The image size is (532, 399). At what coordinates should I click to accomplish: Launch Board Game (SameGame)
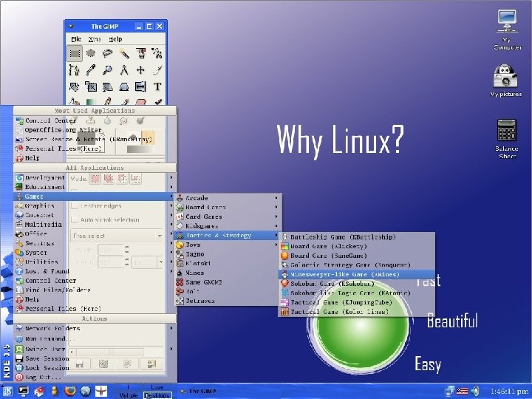(357, 256)
